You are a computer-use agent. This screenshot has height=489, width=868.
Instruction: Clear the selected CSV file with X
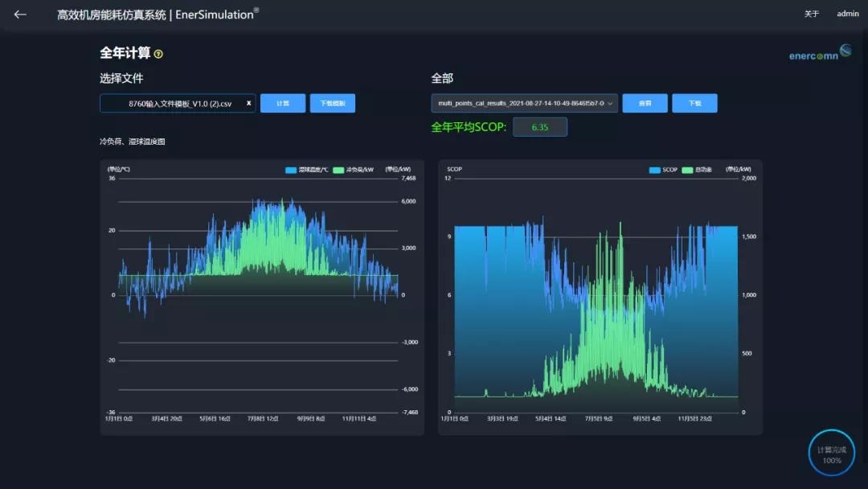click(248, 103)
